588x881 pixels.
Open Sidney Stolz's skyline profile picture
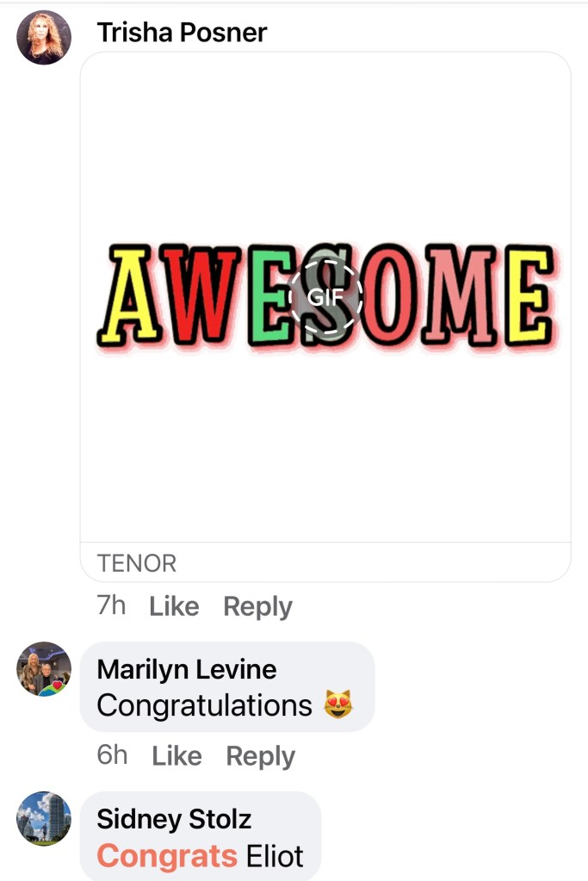pyautogui.click(x=44, y=818)
